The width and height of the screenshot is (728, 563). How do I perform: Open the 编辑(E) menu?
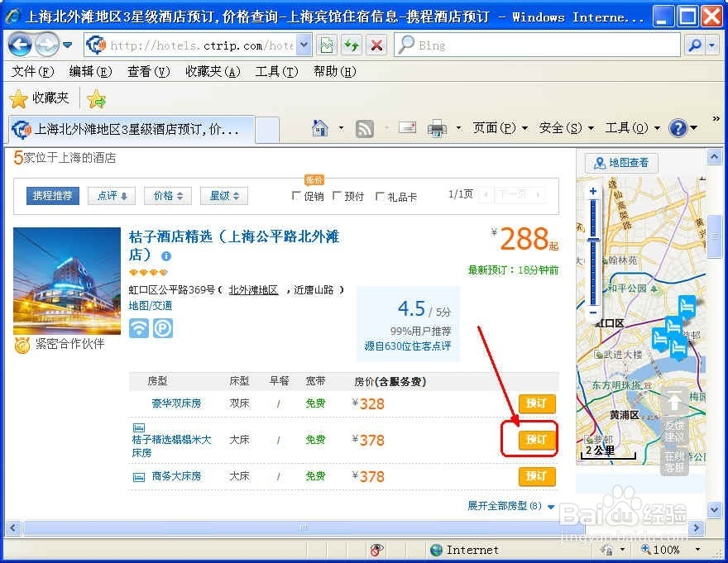(90, 71)
